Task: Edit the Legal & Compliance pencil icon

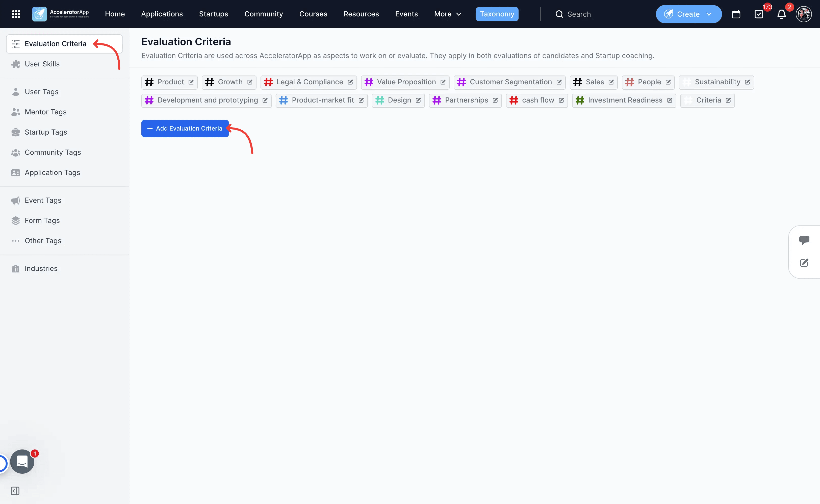Action: point(350,82)
